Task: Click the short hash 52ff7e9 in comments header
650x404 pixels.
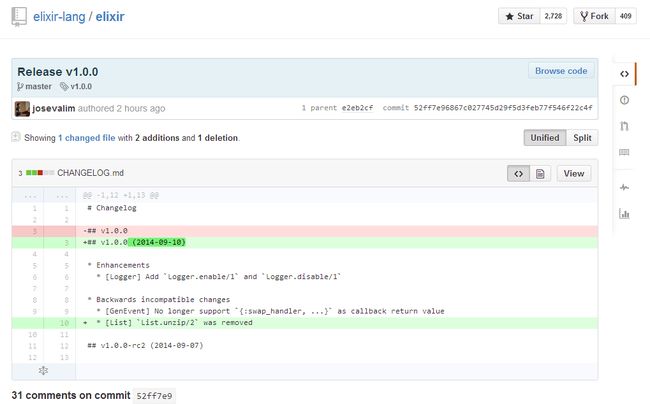Action: click(154, 396)
